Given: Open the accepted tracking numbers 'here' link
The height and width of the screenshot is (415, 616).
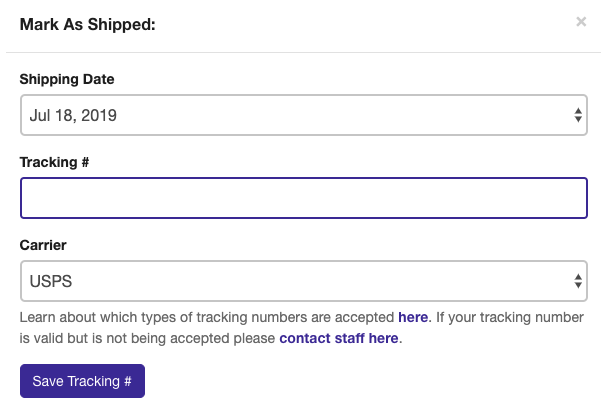Looking at the screenshot, I should [413, 317].
